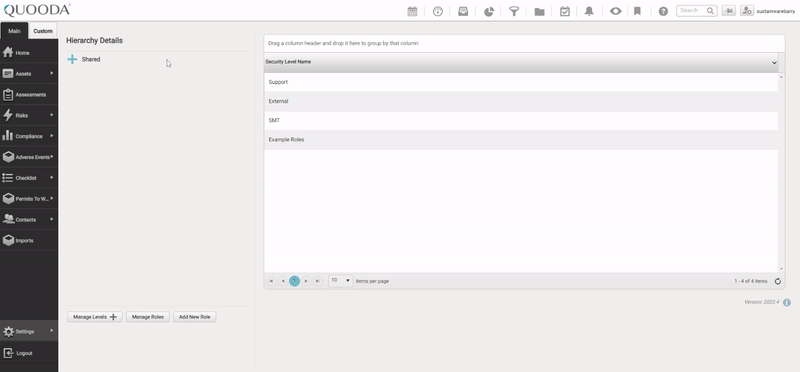Sort by Security Level Name column header

click(x=288, y=62)
